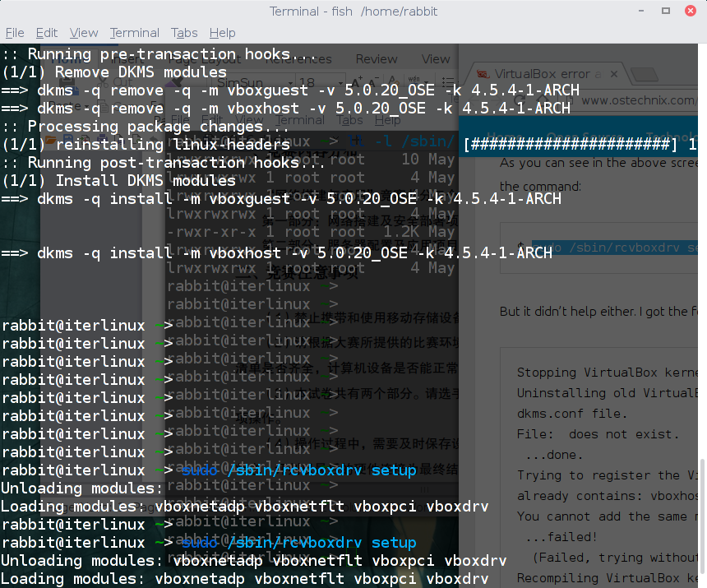The width and height of the screenshot is (707, 588).
Task: Click the 'Terminal - fish /home/rabbit' title bar
Action: (353, 12)
